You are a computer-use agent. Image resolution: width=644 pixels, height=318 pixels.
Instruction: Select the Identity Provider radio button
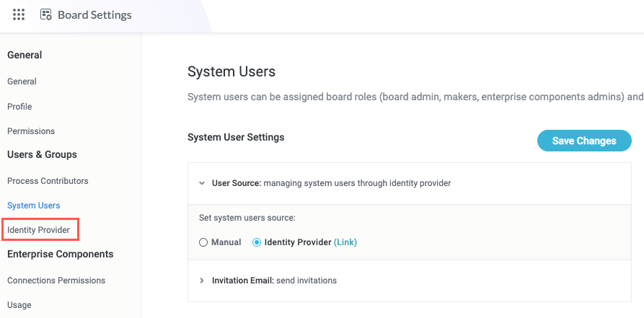(x=257, y=242)
